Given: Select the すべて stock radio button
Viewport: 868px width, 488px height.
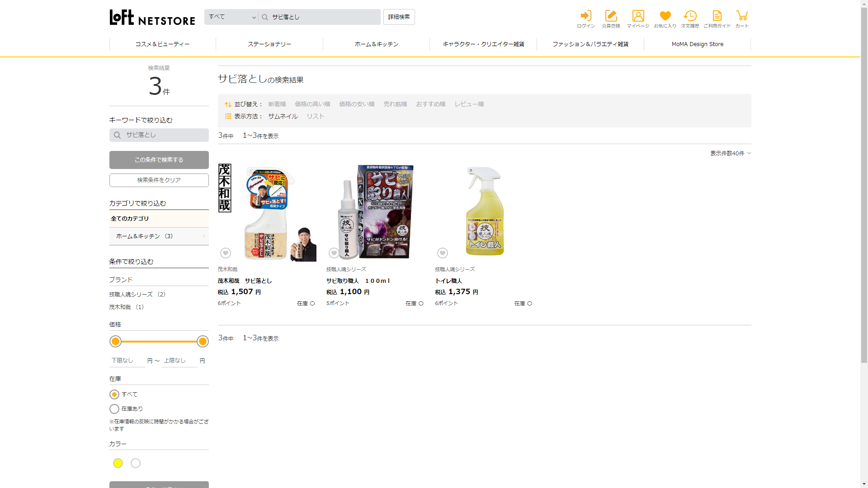Looking at the screenshot, I should (x=114, y=394).
